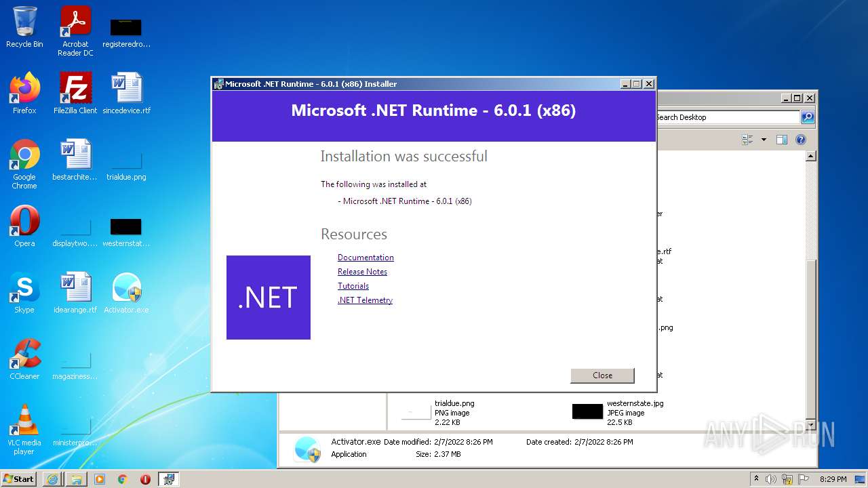The image size is (868, 488).
Task: Click Explorer scrollbar down arrow
Action: (x=810, y=424)
